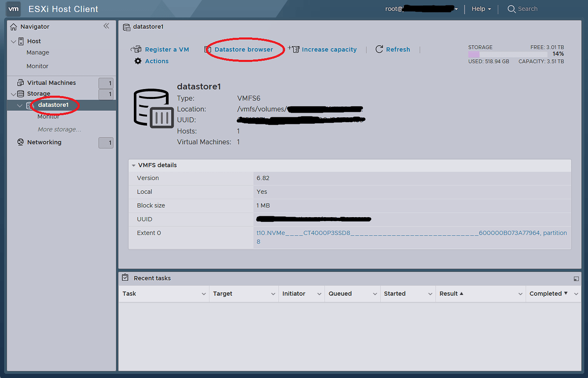Viewport: 588px width, 378px height.
Task: Collapse the Storage tree node
Action: tap(14, 94)
